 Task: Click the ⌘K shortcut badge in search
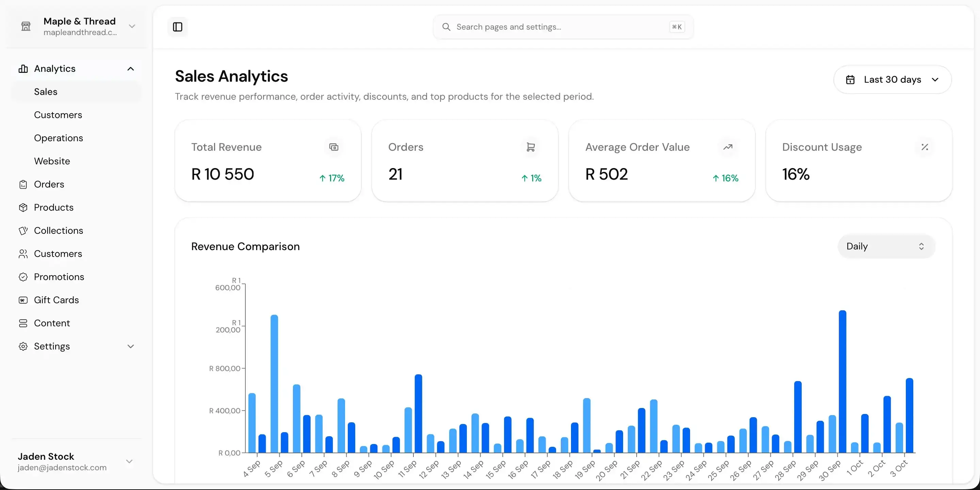click(x=677, y=27)
